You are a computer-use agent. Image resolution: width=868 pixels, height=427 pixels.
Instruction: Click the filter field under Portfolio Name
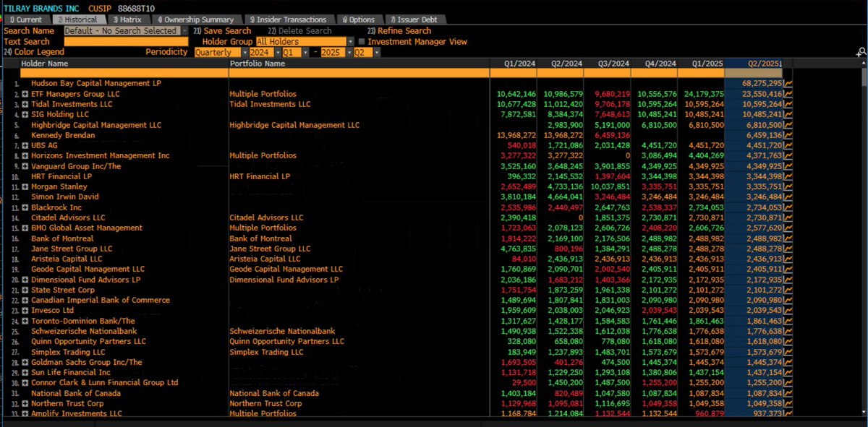359,73
